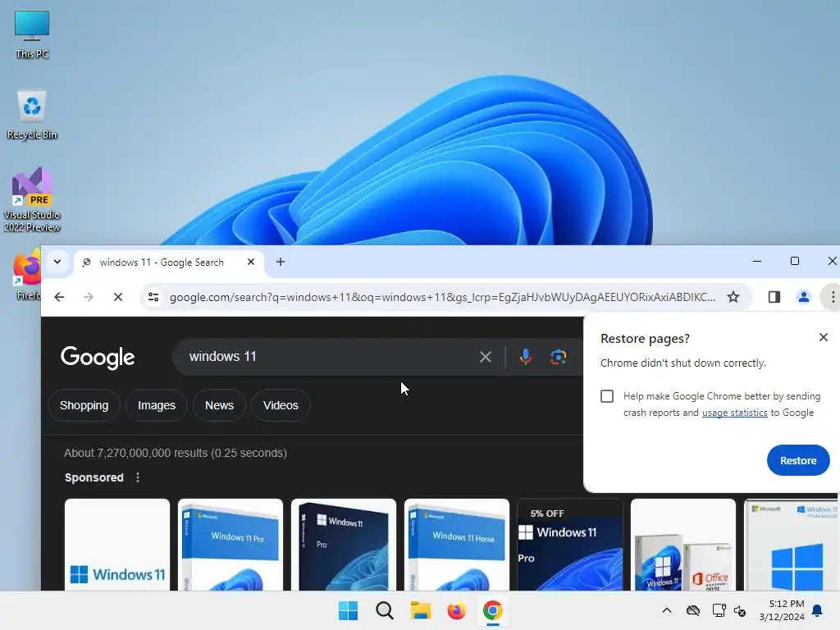Filter results by Videos
Screen dimensions: 840x630
[x=281, y=405]
